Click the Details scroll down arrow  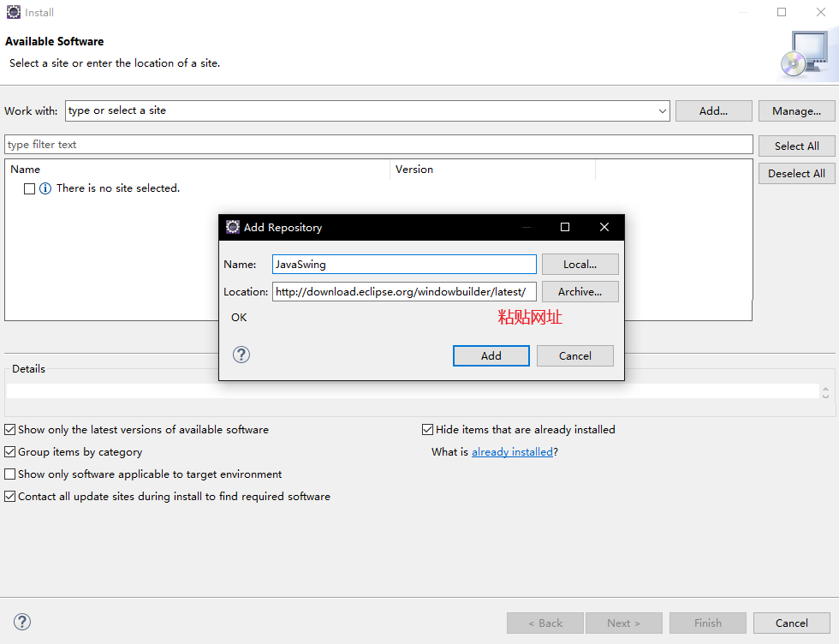pyautogui.click(x=825, y=397)
